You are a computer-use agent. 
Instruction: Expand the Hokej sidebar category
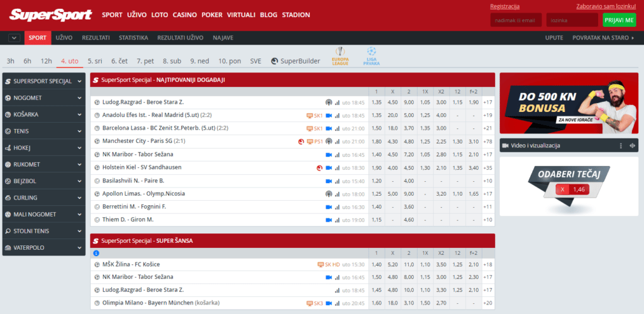point(44,148)
